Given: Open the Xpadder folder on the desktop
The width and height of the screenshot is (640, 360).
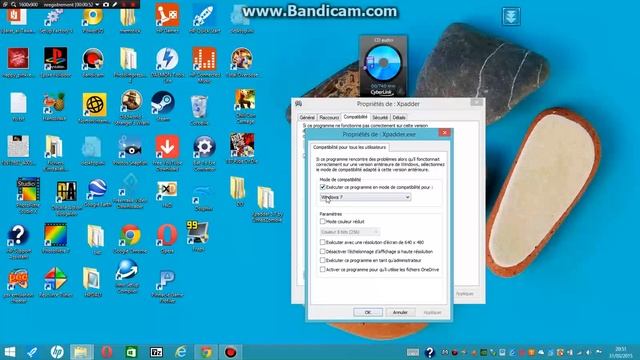Looking at the screenshot, I should point(267,204).
